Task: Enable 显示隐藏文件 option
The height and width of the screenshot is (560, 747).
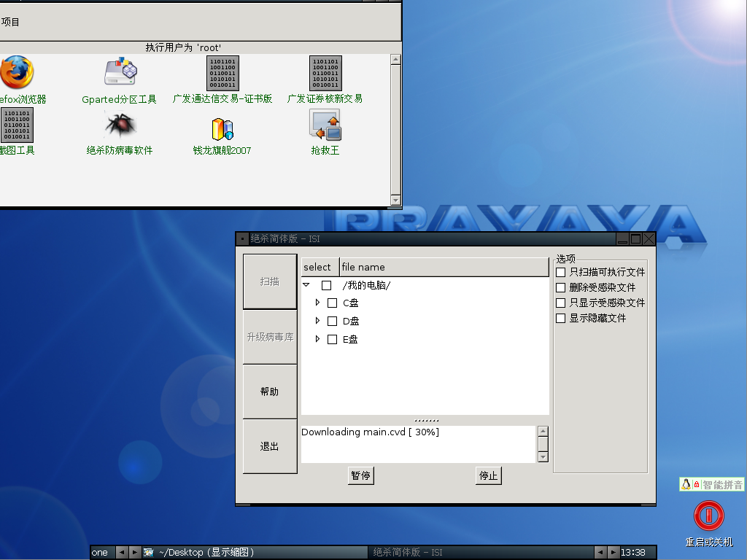Action: (561, 318)
